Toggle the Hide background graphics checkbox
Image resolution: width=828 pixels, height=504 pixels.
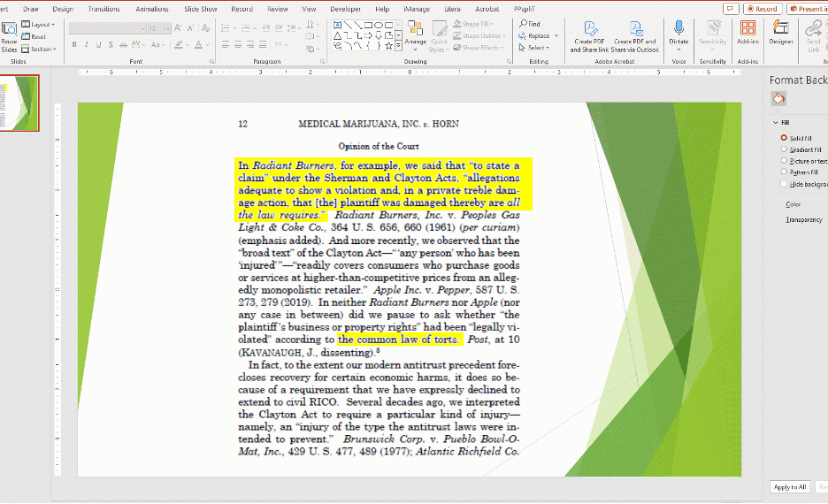coord(784,184)
